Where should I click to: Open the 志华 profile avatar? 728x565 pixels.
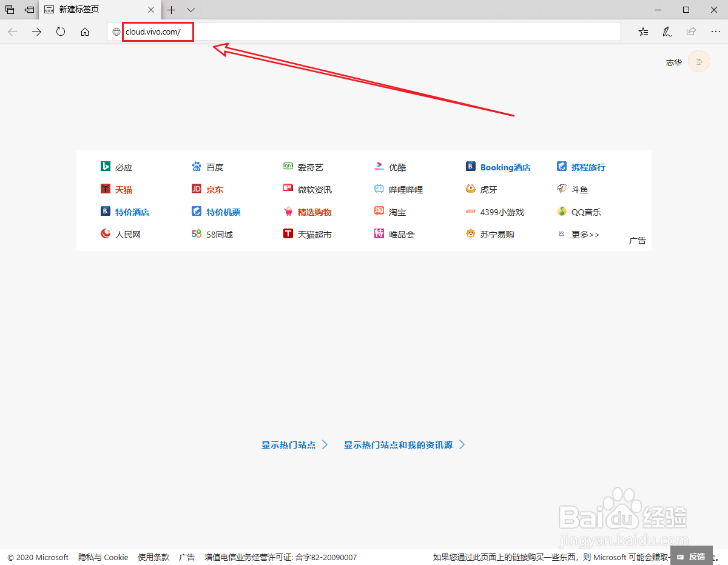pyautogui.click(x=699, y=62)
